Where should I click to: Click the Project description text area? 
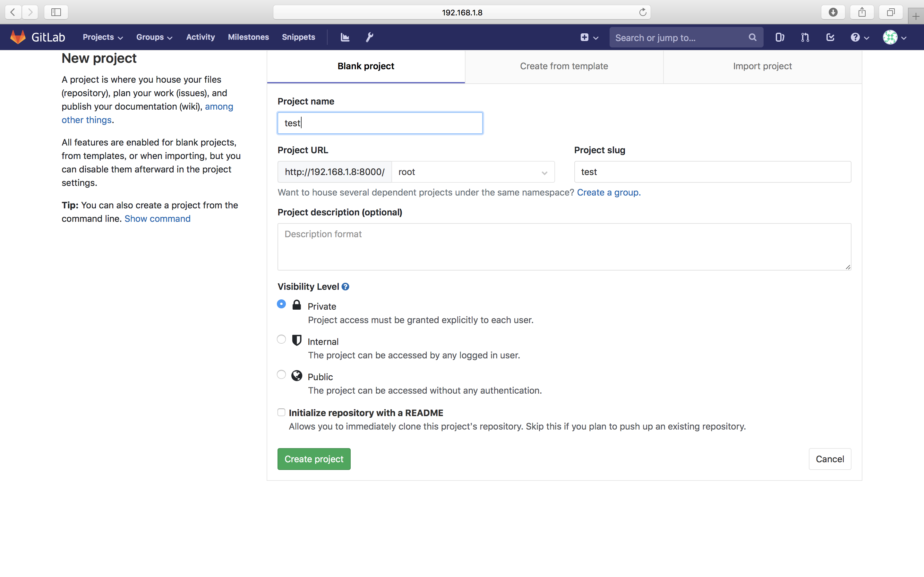tap(564, 247)
